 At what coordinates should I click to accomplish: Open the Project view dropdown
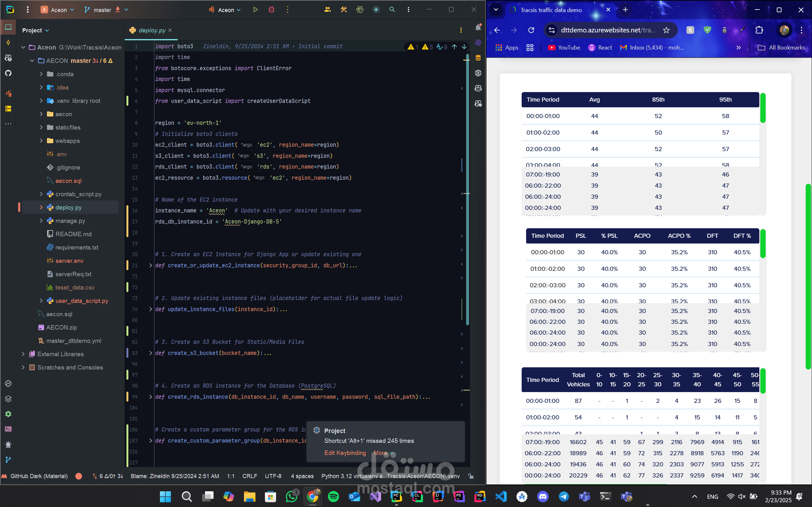pyautogui.click(x=36, y=30)
